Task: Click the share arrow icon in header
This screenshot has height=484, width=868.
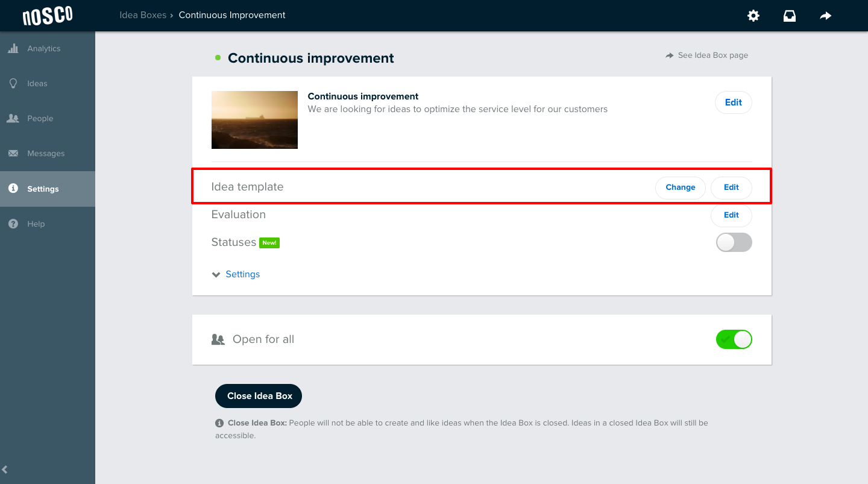Action: point(826,16)
